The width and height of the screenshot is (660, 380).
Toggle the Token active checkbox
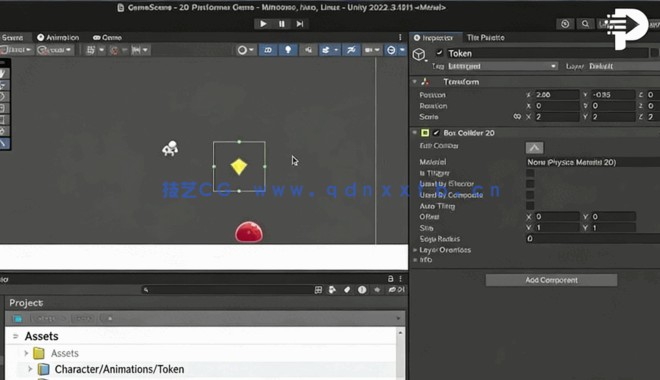[x=439, y=53]
